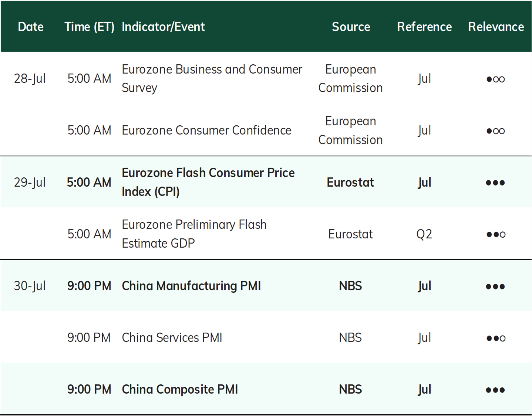Select Eurozone Business and Consumer Survey text
Screen dimensions: 532x418
[x=212, y=78]
